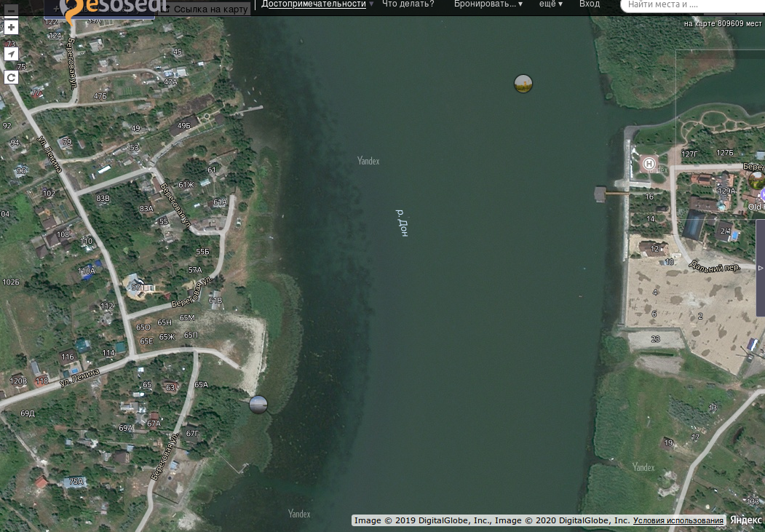Click house number 65Ж
765x532 pixels.
pos(167,336)
